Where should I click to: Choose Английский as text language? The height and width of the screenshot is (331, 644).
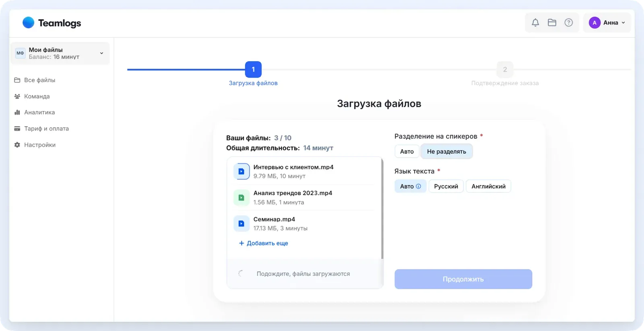488,186
